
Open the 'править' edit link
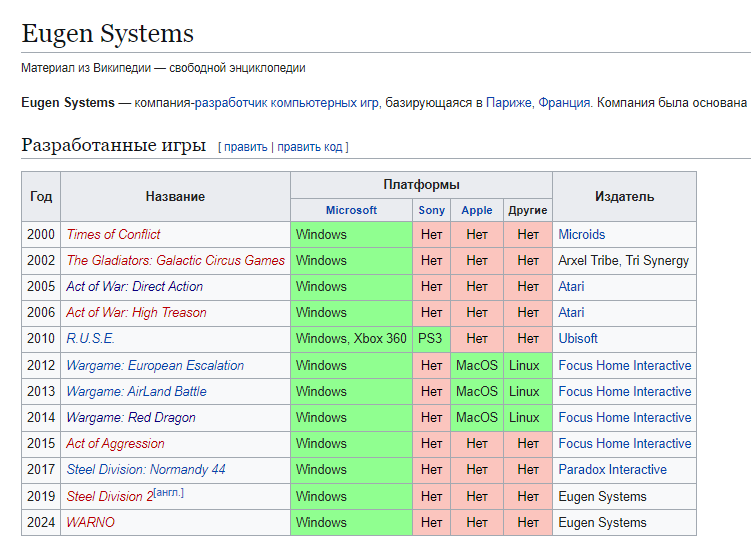[x=245, y=147]
